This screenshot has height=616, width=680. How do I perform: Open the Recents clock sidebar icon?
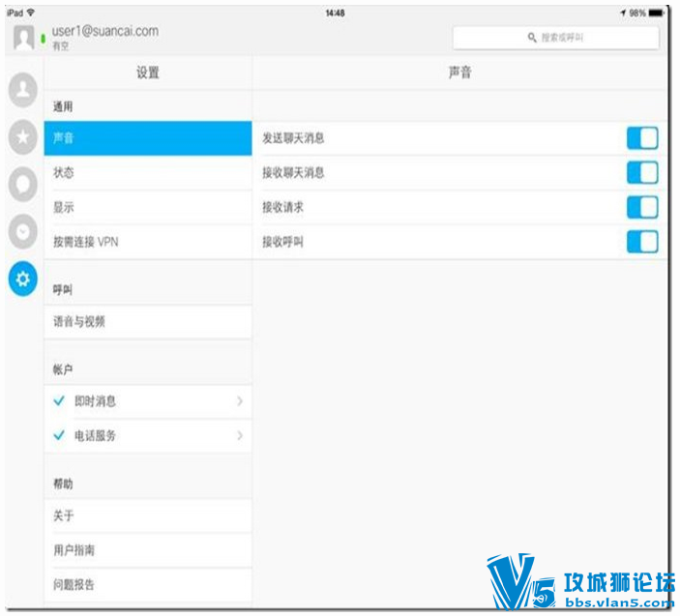(x=23, y=231)
